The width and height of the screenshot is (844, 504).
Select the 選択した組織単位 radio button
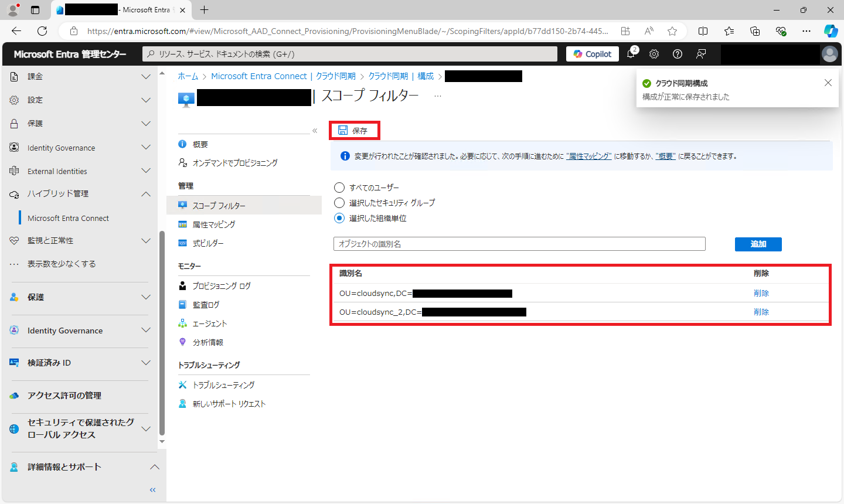(x=339, y=218)
